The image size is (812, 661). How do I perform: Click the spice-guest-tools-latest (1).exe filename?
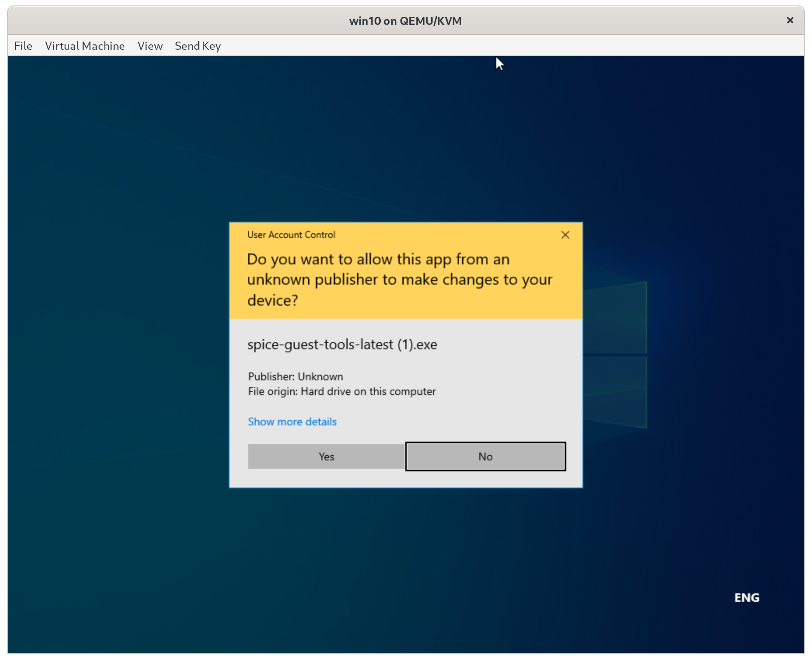click(342, 344)
